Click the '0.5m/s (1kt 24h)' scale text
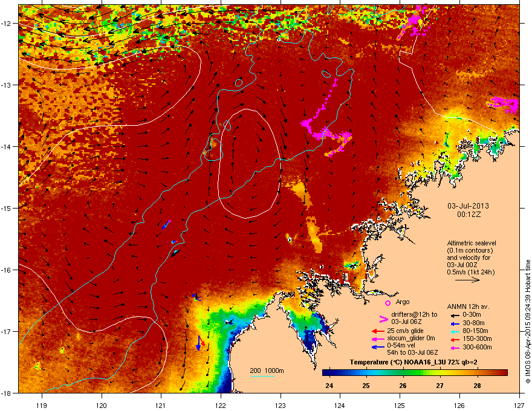 (x=470, y=273)
